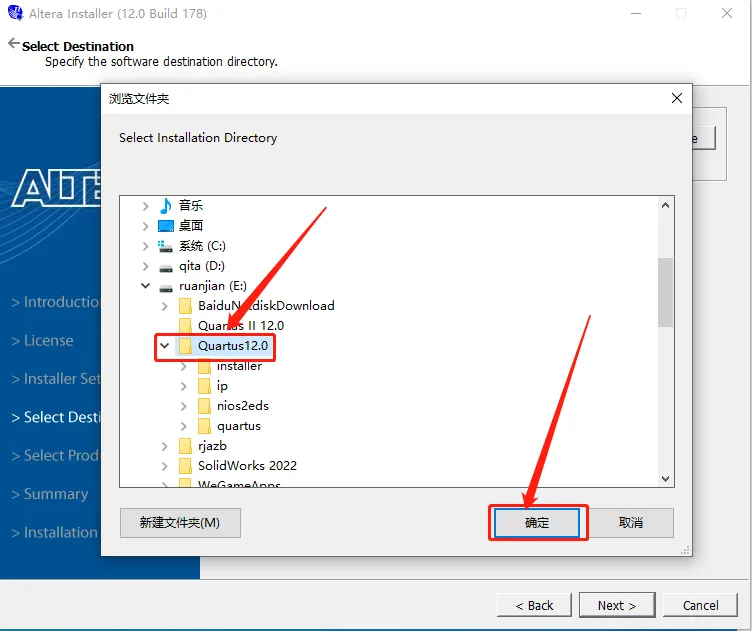The width and height of the screenshot is (752, 631).
Task: Select 系统 (C:) in the folder tree
Action: (202, 246)
